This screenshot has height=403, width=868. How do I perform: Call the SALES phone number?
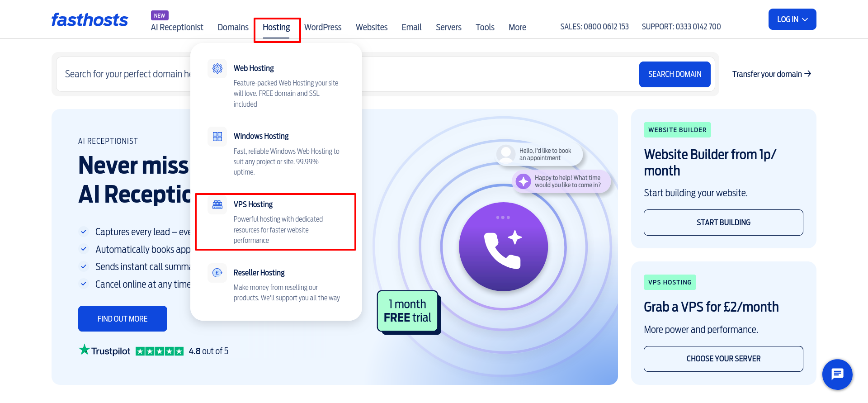click(x=594, y=27)
